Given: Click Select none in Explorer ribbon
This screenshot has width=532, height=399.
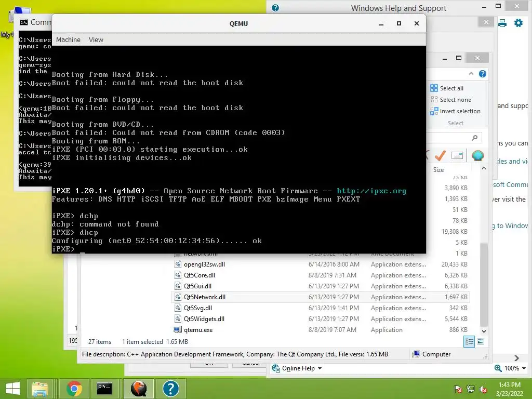Looking at the screenshot, I should coord(451,100).
